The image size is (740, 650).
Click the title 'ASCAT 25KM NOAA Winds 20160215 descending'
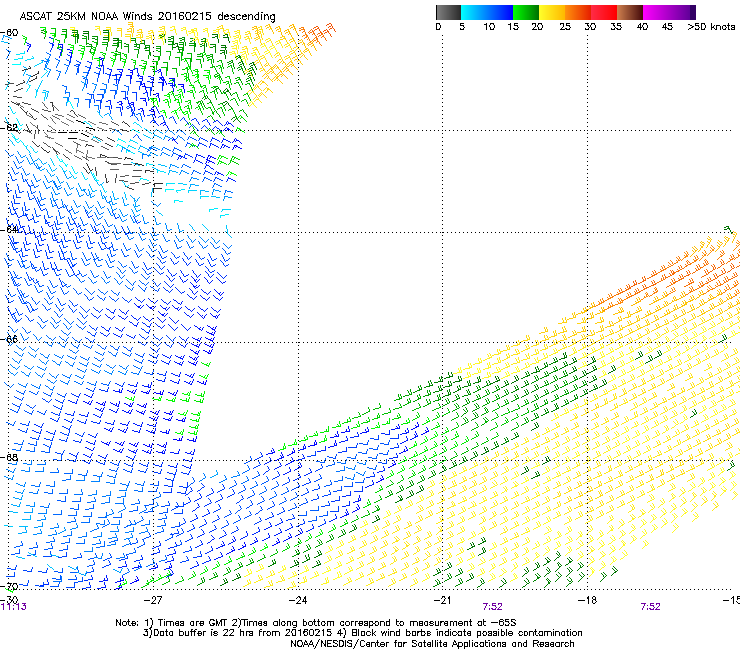tap(147, 16)
